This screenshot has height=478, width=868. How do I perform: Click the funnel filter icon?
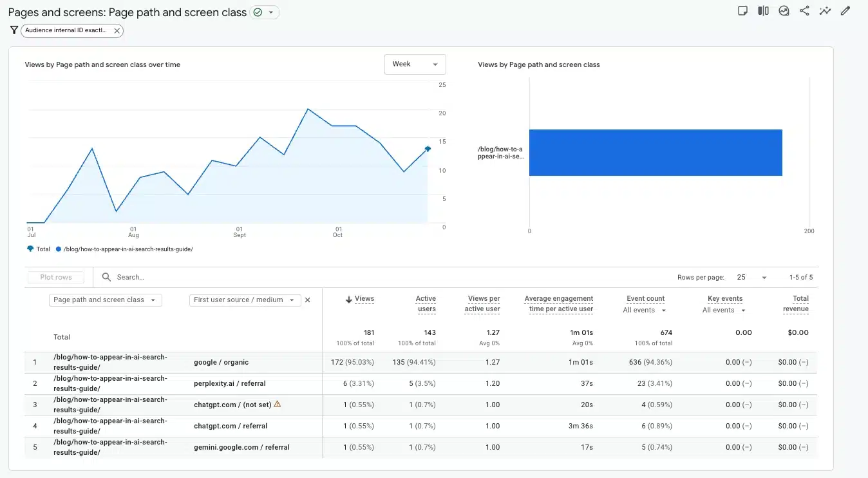click(14, 30)
